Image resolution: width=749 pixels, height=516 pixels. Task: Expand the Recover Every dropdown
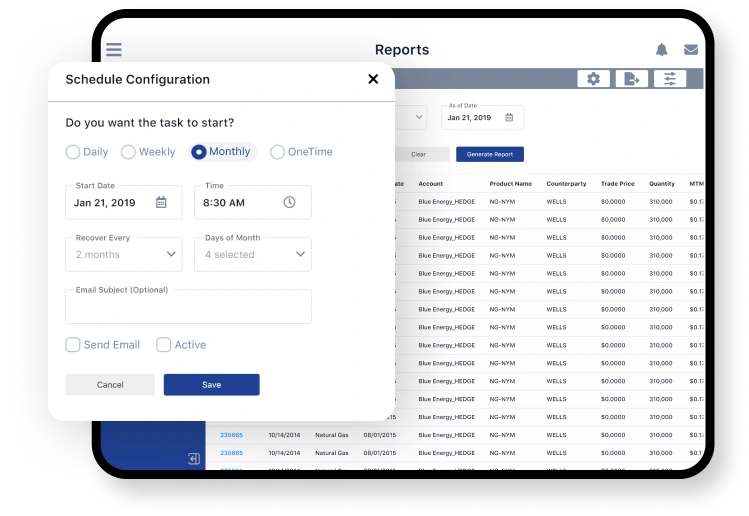pos(124,254)
